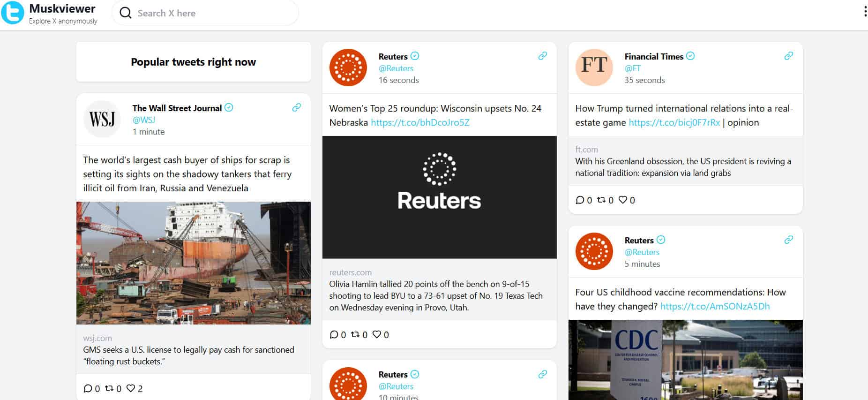Copy link icon on Reuters 10 minutes tweet
This screenshot has width=868, height=400.
coord(543,374)
